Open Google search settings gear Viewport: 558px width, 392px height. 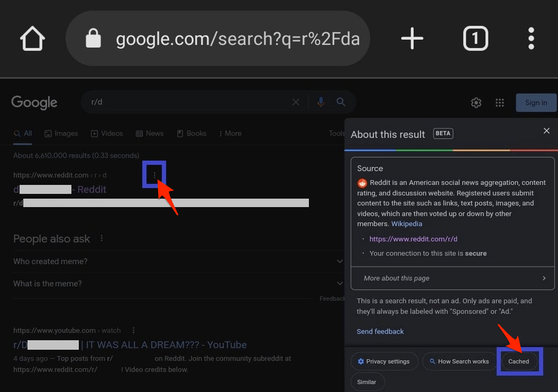click(x=475, y=102)
